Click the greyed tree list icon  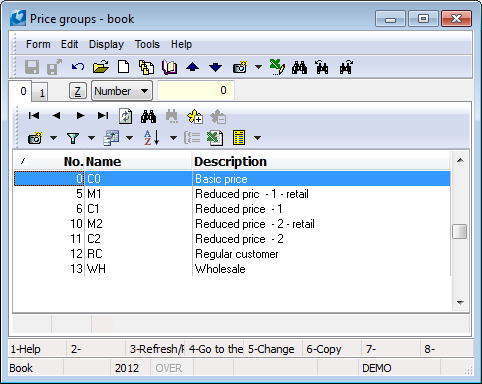(192, 138)
